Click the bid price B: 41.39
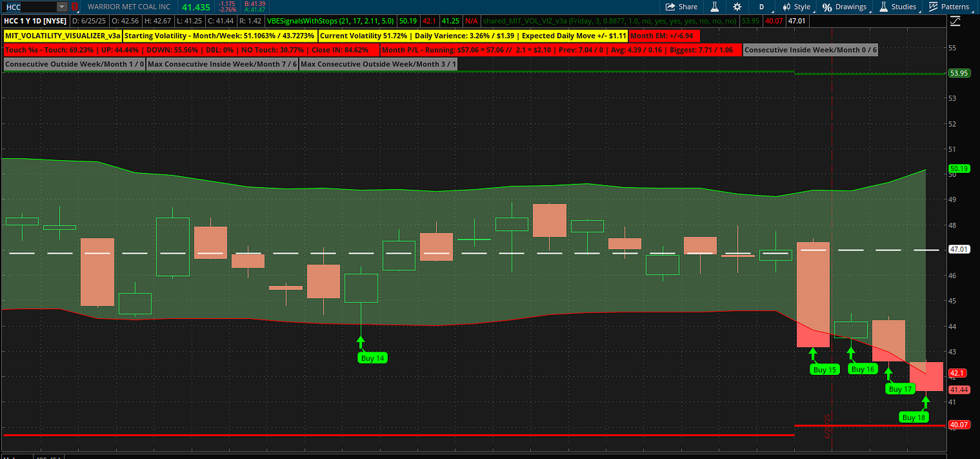The image size is (980, 459). click(256, 3)
